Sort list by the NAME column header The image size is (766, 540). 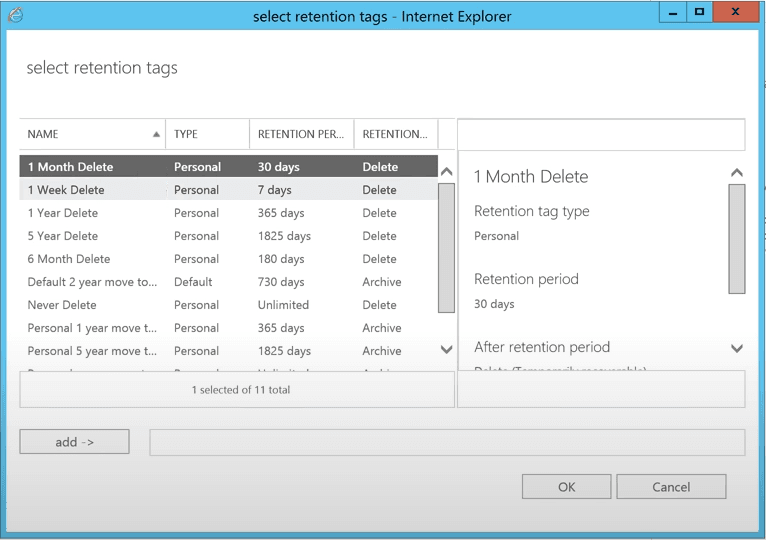click(x=90, y=134)
